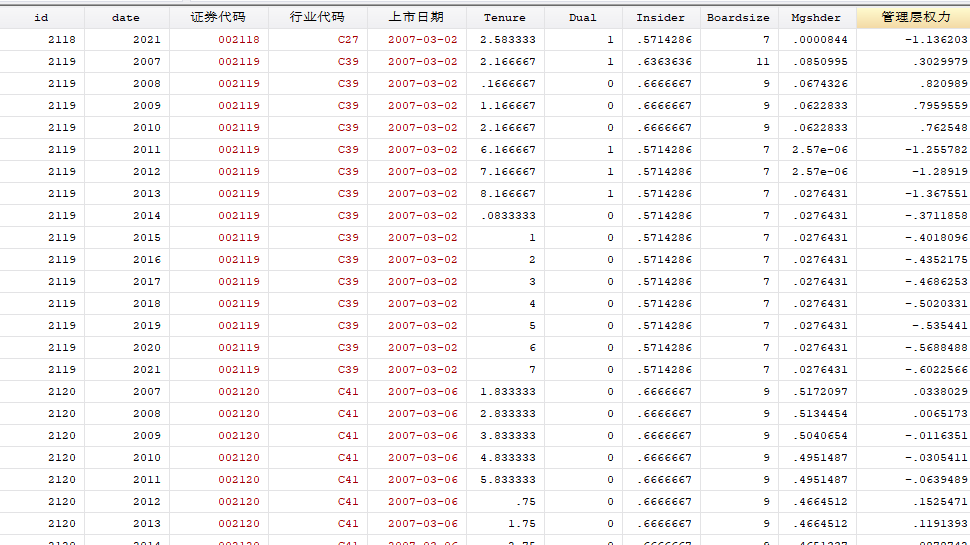Select the Tenure column header
970x545 pixels.
tap(504, 17)
